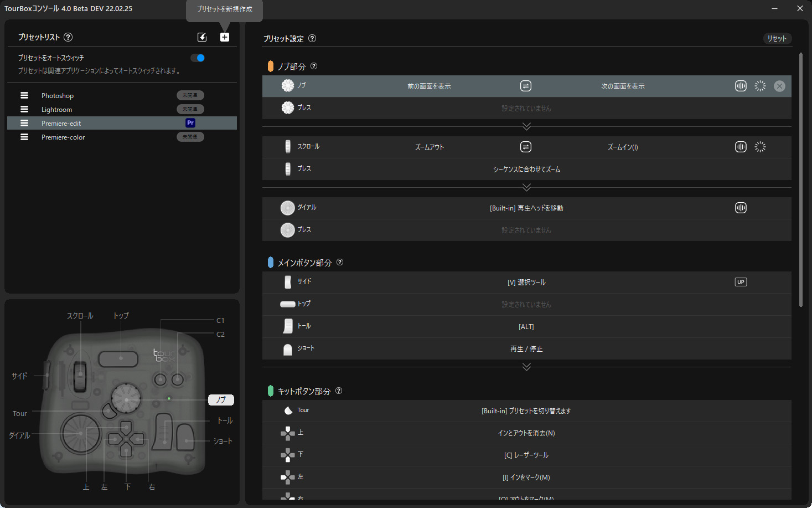Screen dimensions: 812x508
Task: Click the swap icon in the Knob row
Action: [526, 86]
